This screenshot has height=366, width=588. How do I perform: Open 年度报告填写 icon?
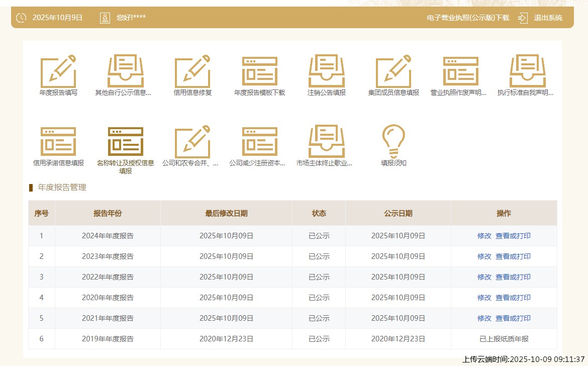coord(58,71)
